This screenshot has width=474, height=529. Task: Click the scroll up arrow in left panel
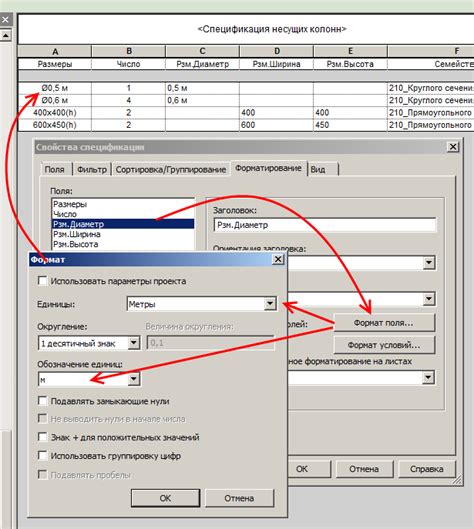coord(6,35)
